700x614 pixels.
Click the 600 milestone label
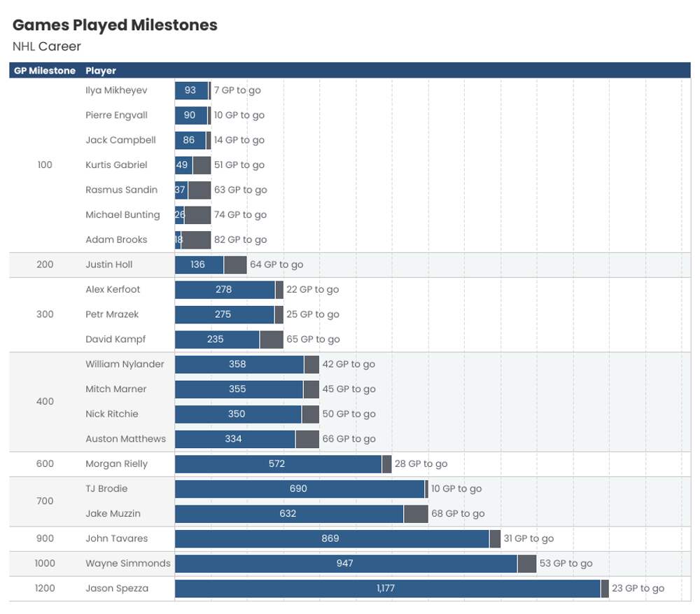(x=45, y=464)
